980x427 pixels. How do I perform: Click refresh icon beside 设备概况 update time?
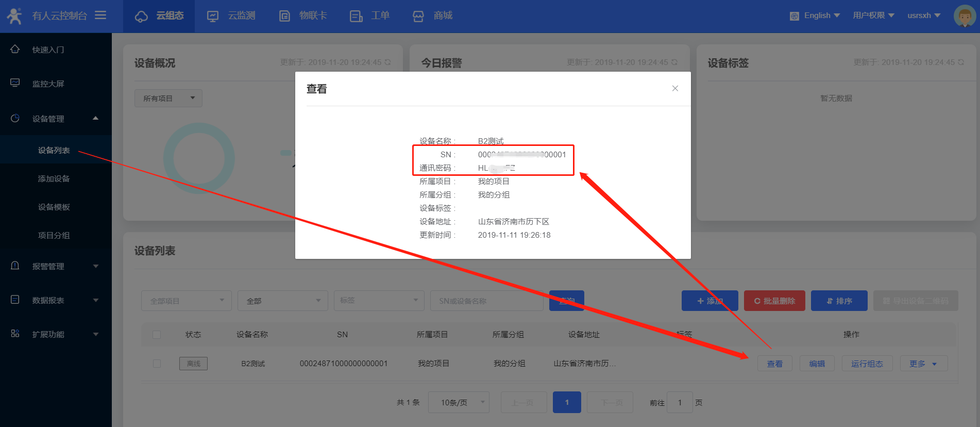tap(387, 62)
